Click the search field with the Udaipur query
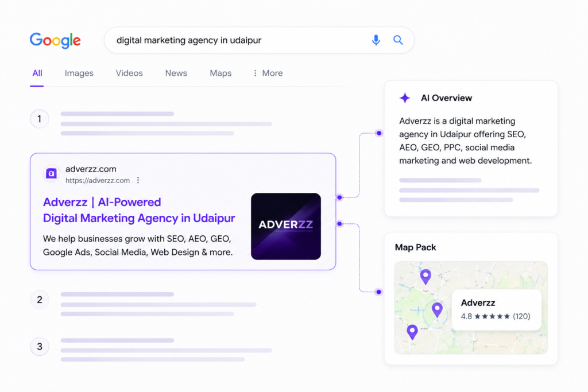 pyautogui.click(x=259, y=40)
